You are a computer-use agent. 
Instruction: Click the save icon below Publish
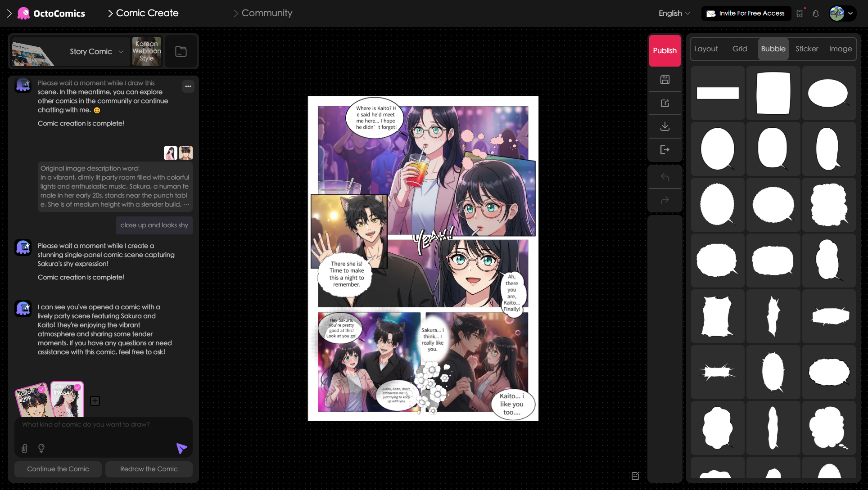click(x=665, y=80)
